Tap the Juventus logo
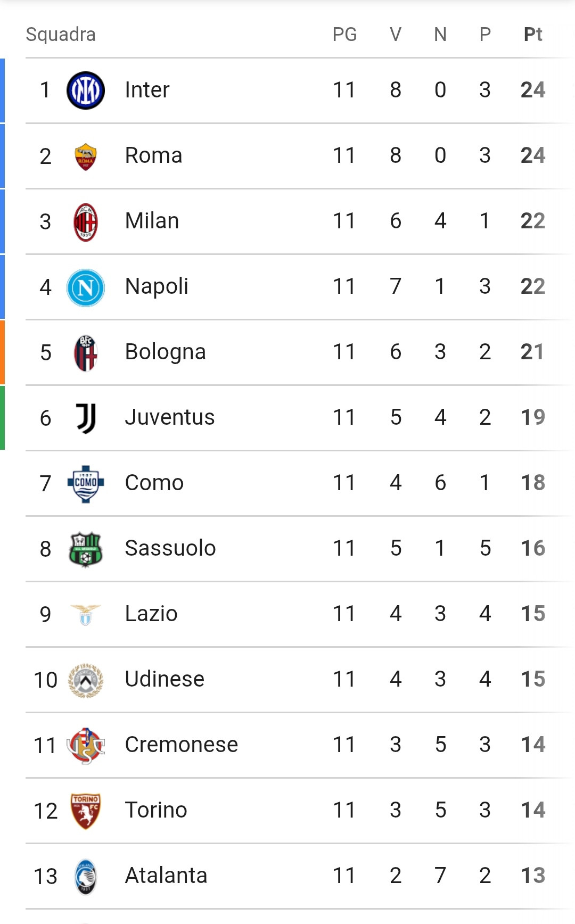 click(x=85, y=418)
